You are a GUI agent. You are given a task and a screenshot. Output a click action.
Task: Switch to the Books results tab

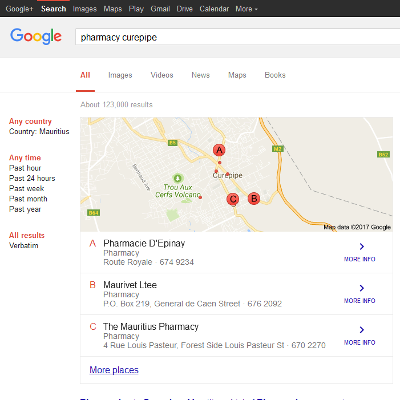275,75
